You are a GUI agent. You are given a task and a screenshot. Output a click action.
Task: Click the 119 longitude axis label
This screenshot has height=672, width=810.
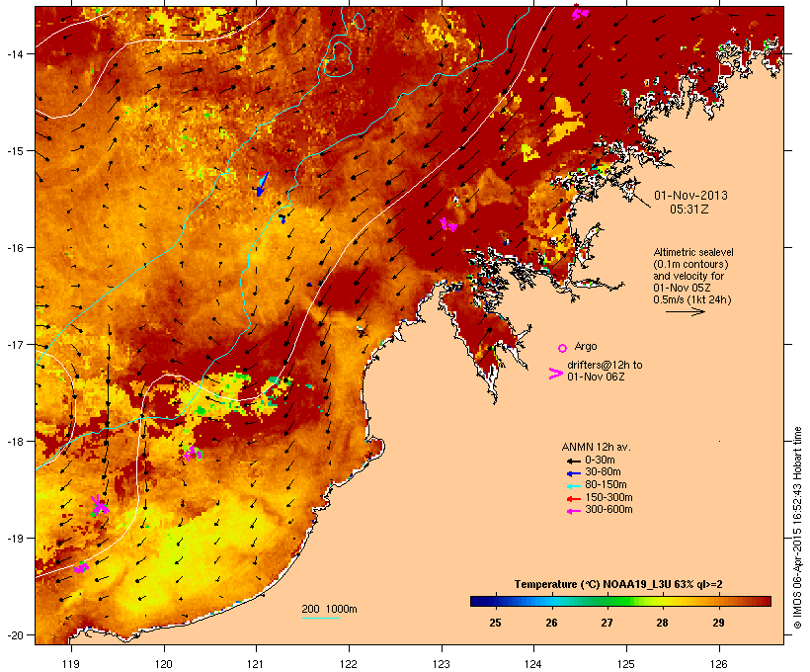point(71,664)
